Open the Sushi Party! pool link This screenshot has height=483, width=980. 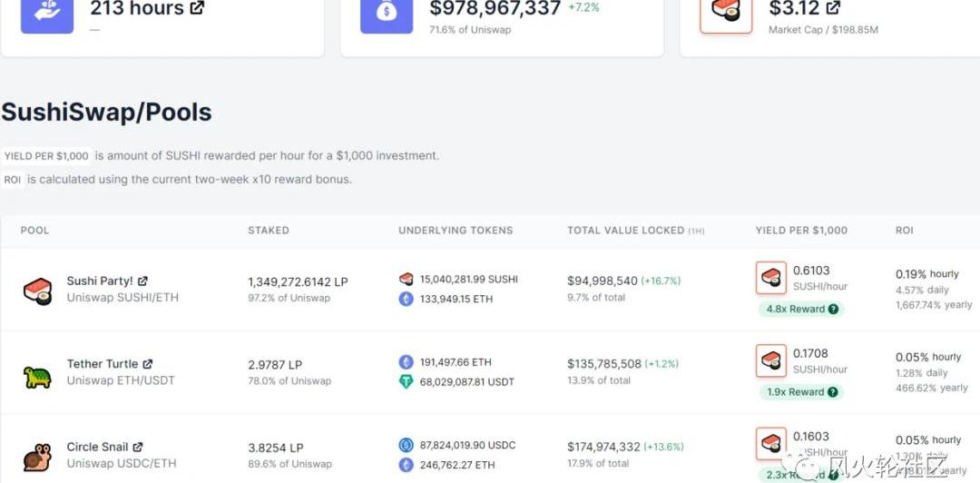[x=100, y=281]
